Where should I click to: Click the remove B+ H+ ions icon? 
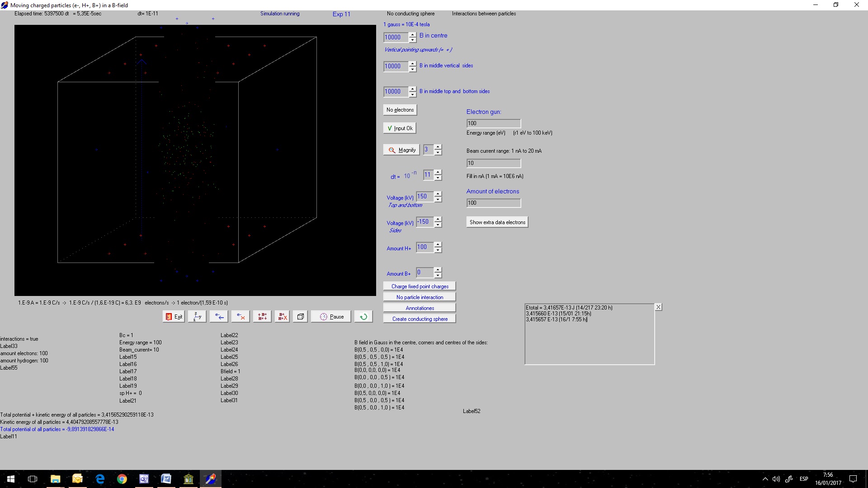282,317
